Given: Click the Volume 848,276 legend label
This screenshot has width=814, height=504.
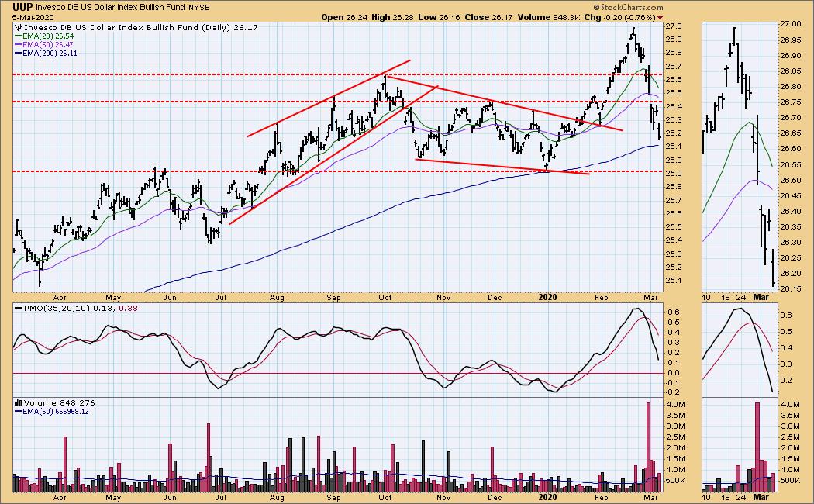Looking at the screenshot, I should pyautogui.click(x=59, y=402).
